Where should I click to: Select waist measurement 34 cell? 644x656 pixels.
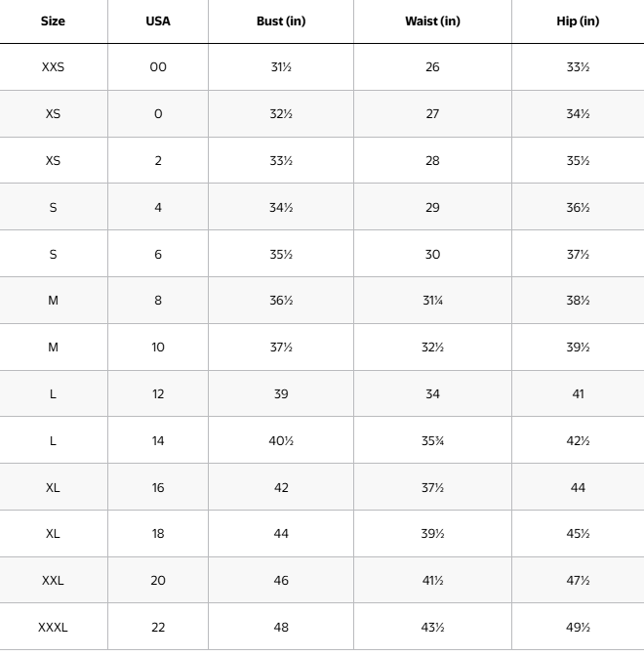pyautogui.click(x=432, y=393)
